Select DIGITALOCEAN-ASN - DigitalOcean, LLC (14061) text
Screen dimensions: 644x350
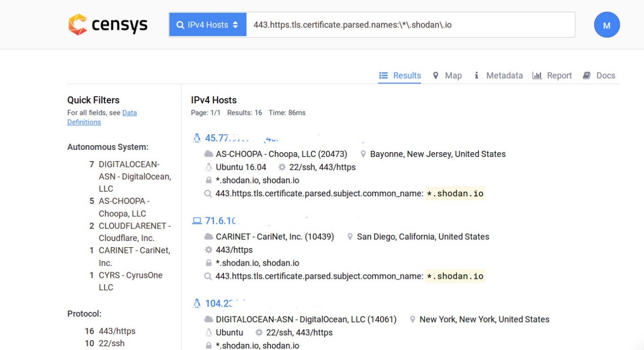tap(306, 319)
